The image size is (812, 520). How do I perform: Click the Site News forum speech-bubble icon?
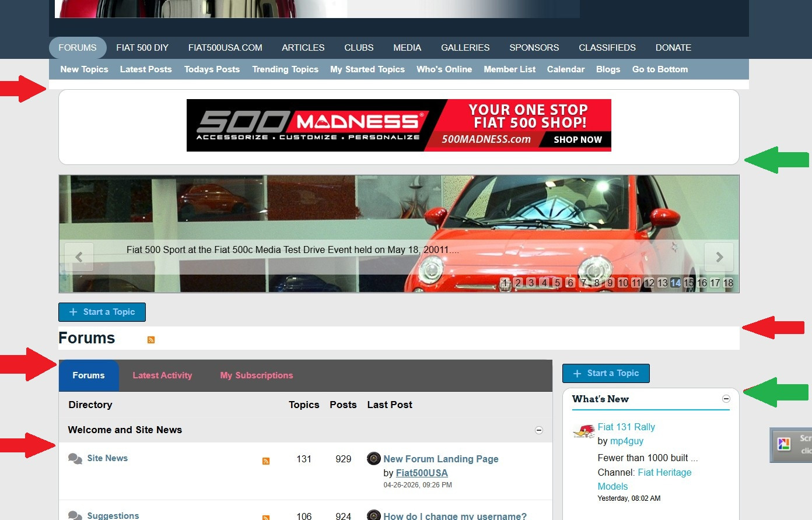tap(75, 459)
